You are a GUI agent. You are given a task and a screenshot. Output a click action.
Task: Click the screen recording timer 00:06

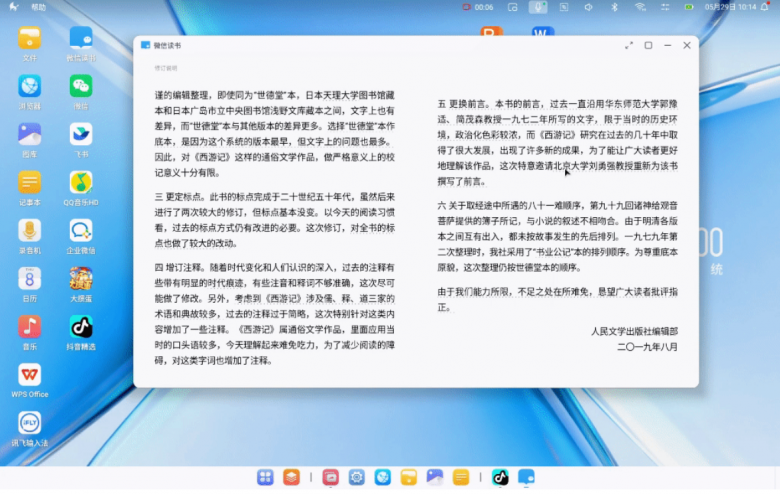tap(478, 7)
